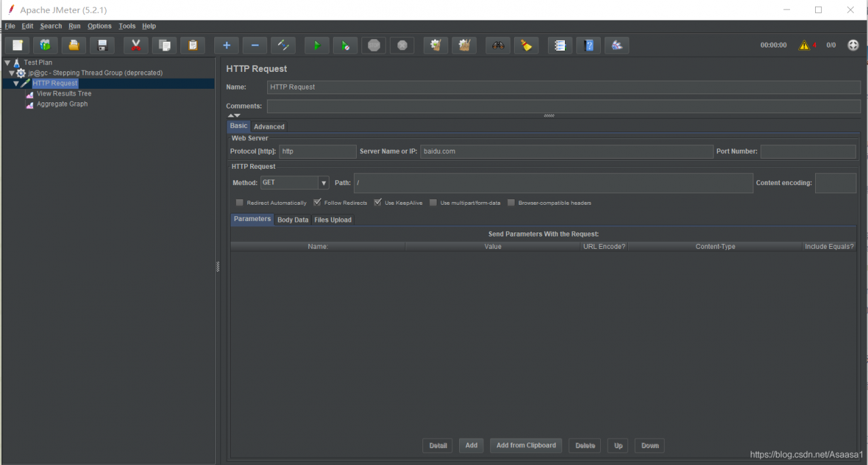
Task: Open the Plugins Manager toolbar icon
Action: point(617,45)
